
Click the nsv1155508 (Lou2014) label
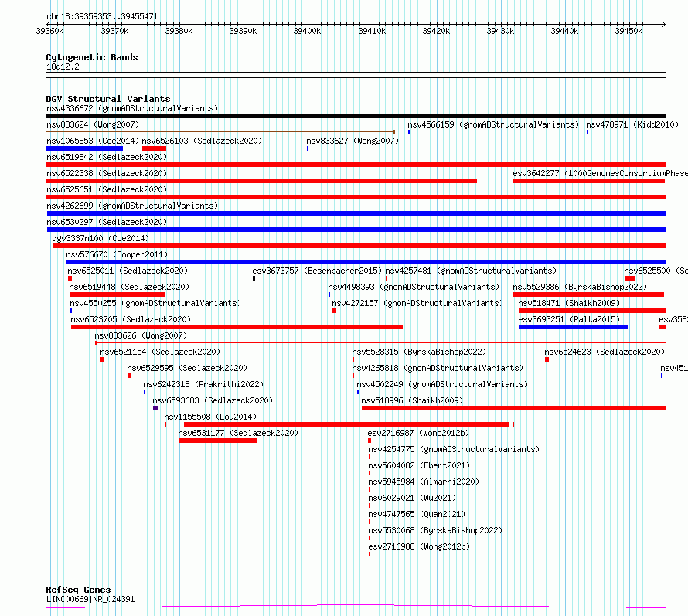click(210, 417)
